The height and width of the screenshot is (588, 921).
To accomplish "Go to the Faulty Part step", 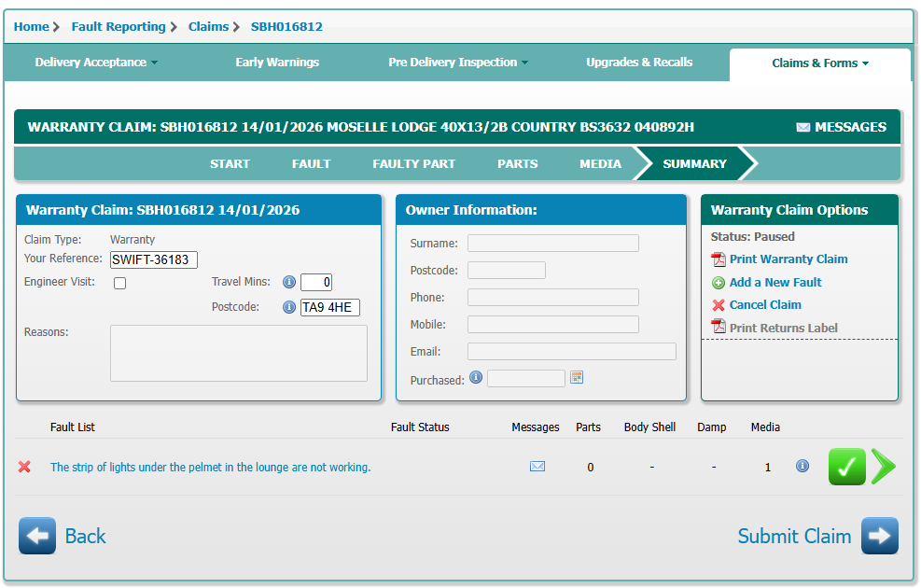I will click(x=413, y=163).
